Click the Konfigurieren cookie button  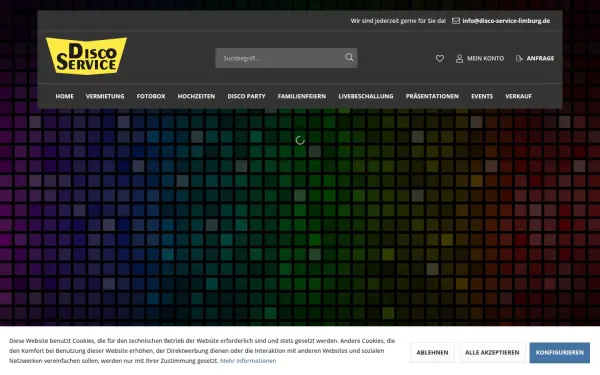559,352
